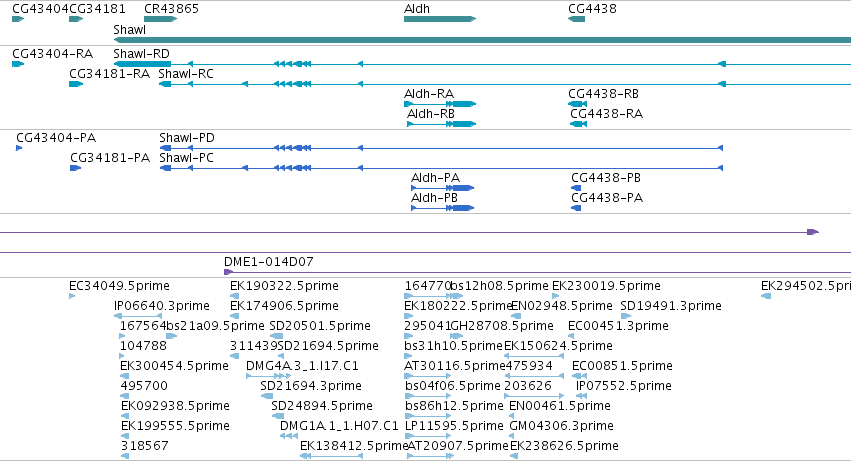Select the DMG1A.1_1.H07.C1 label
The image size is (851, 461).
[339, 427]
